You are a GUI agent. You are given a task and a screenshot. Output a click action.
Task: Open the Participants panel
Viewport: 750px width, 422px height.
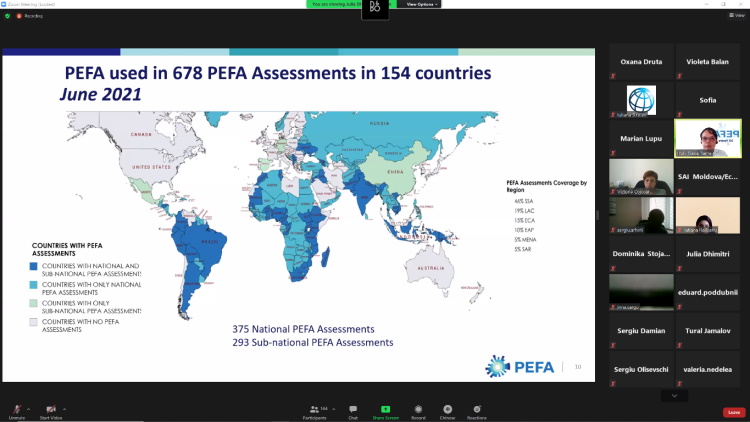[x=315, y=411]
